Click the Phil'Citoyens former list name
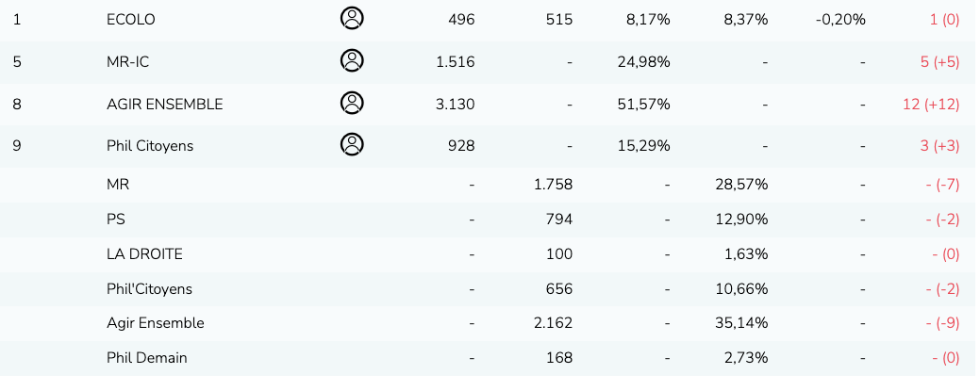 point(149,289)
